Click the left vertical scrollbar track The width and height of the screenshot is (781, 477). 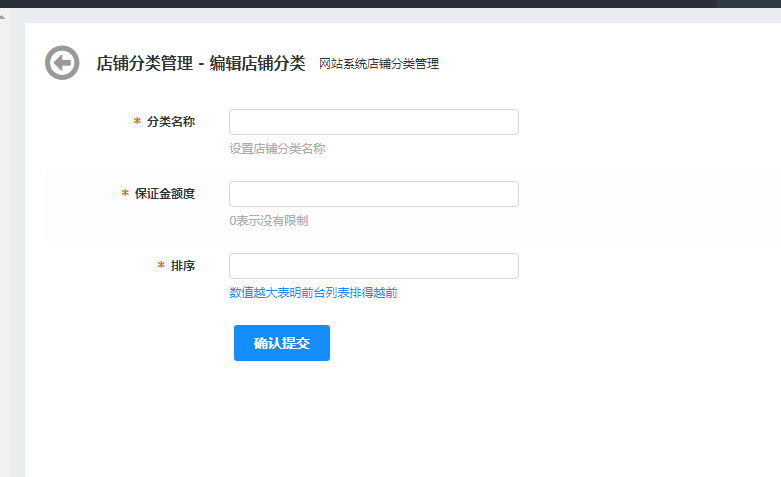(x=3, y=250)
